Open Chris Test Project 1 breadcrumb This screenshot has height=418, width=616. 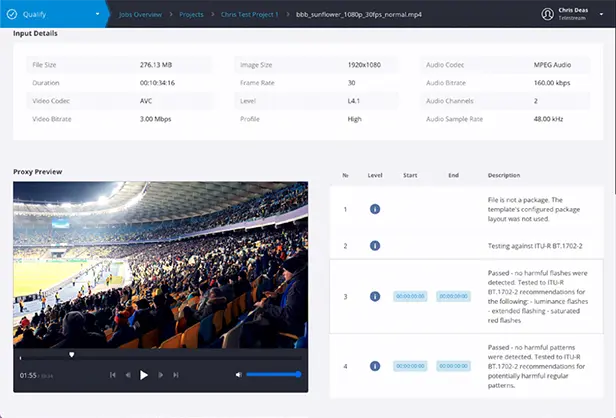click(x=249, y=15)
